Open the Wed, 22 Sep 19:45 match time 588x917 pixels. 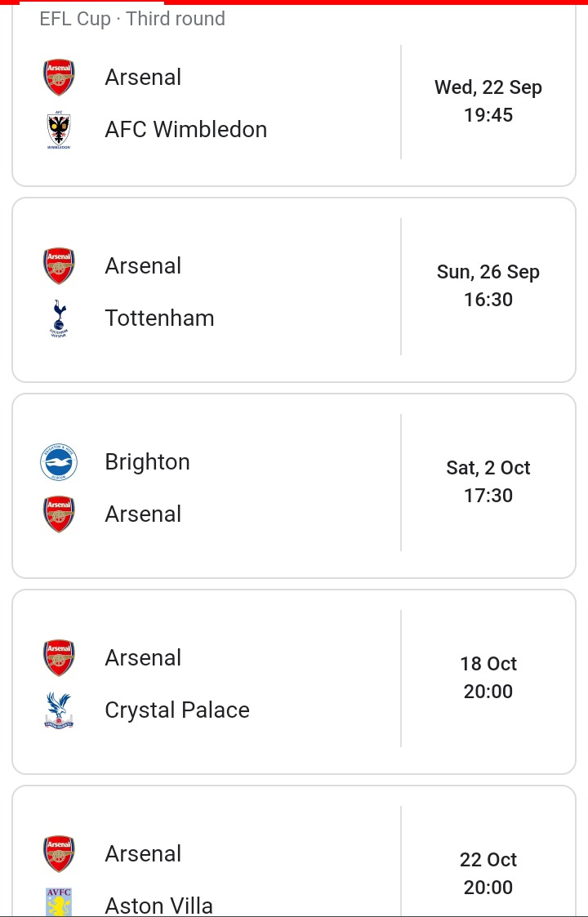[488, 101]
